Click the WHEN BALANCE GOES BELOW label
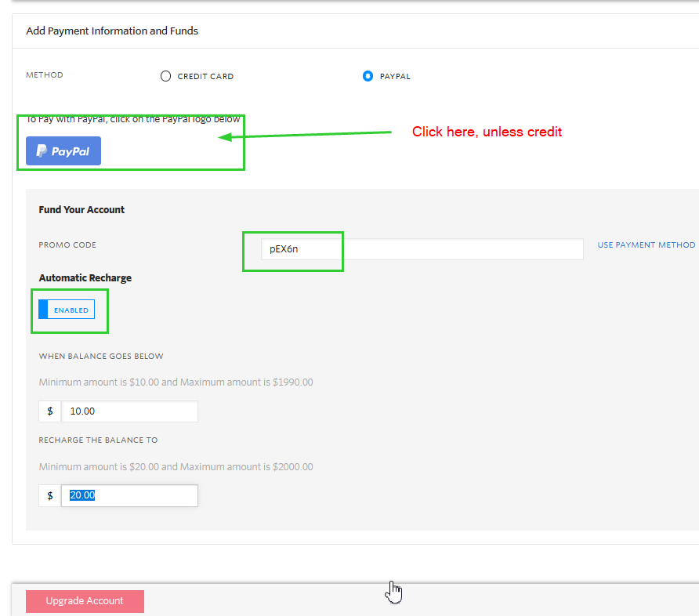The width and height of the screenshot is (699, 616). [101, 357]
